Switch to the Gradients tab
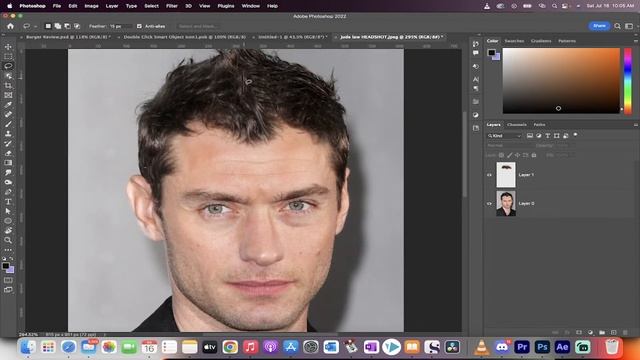Viewport: 640px width, 360px height. click(541, 41)
